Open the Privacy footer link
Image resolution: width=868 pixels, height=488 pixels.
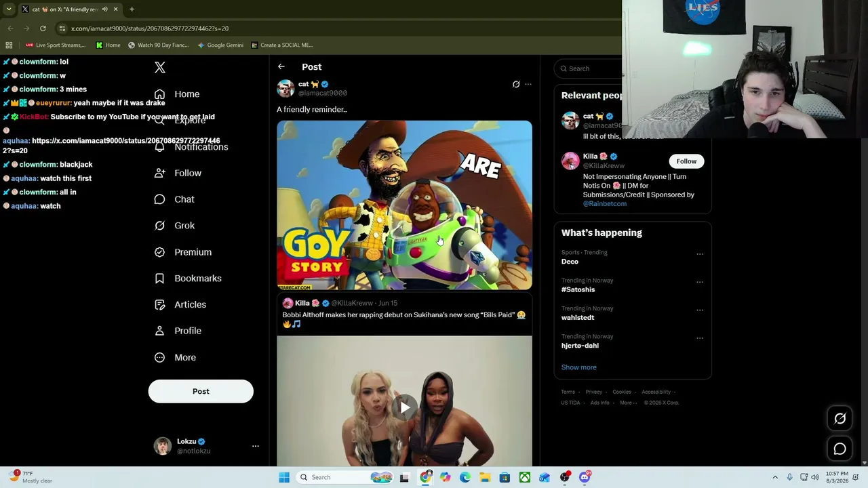coord(593,392)
